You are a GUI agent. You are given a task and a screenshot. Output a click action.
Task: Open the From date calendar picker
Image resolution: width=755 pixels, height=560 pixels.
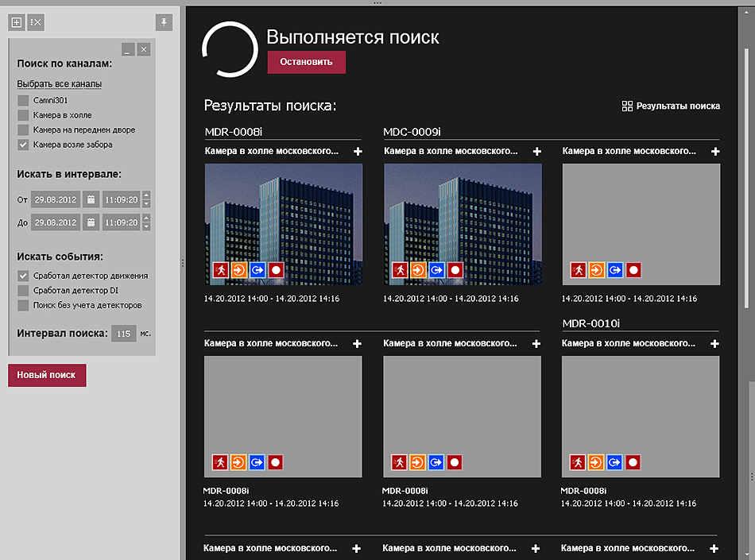point(91,199)
